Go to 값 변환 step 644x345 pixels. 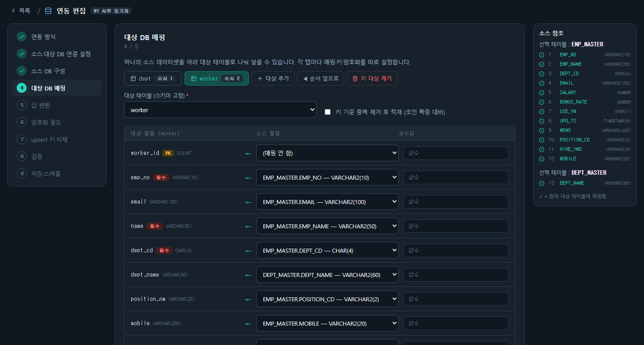coord(57,105)
